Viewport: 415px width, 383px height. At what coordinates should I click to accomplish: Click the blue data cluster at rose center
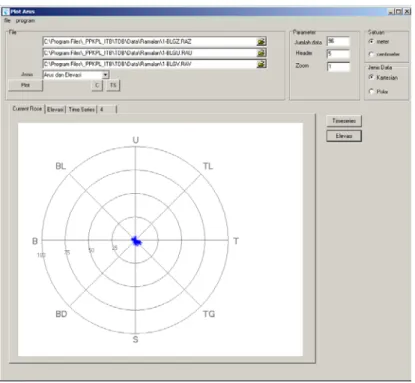click(x=136, y=241)
